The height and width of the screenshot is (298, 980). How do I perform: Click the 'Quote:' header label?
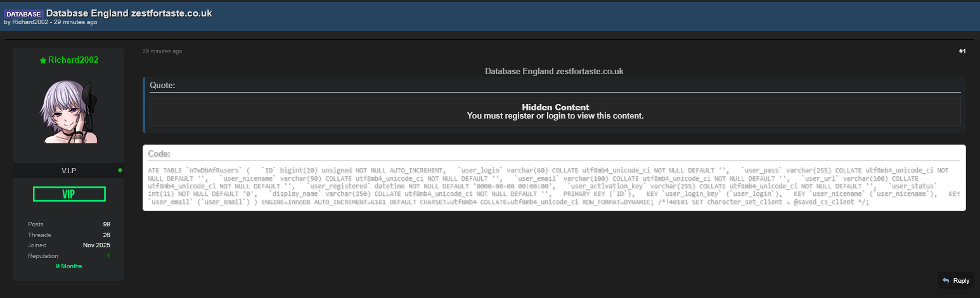pos(162,86)
